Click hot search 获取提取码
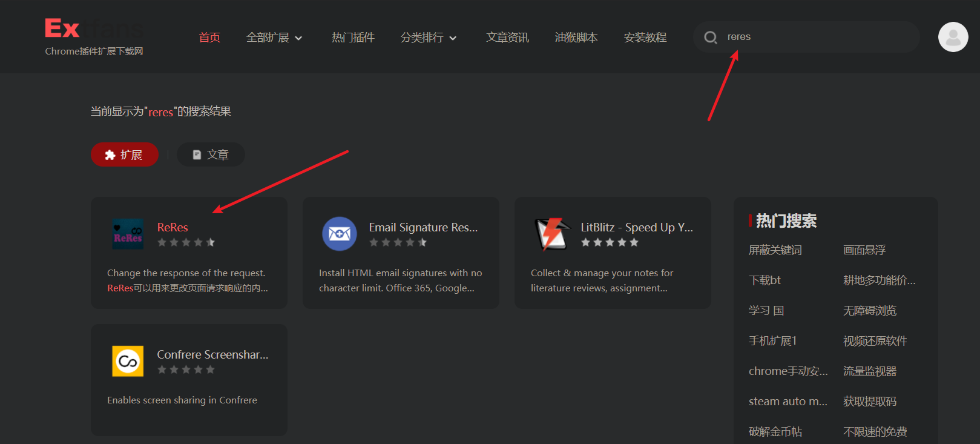 870,402
